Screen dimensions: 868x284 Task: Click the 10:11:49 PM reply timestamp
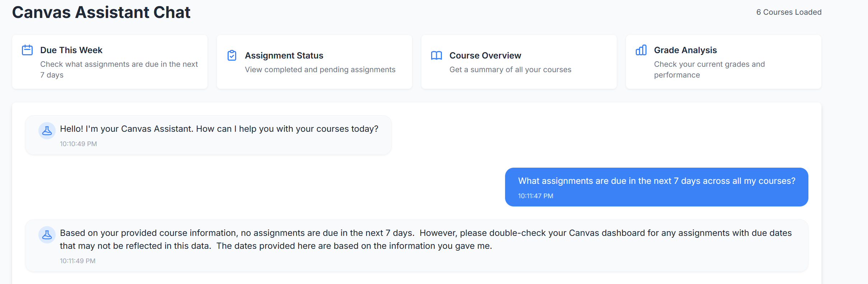[x=78, y=261]
